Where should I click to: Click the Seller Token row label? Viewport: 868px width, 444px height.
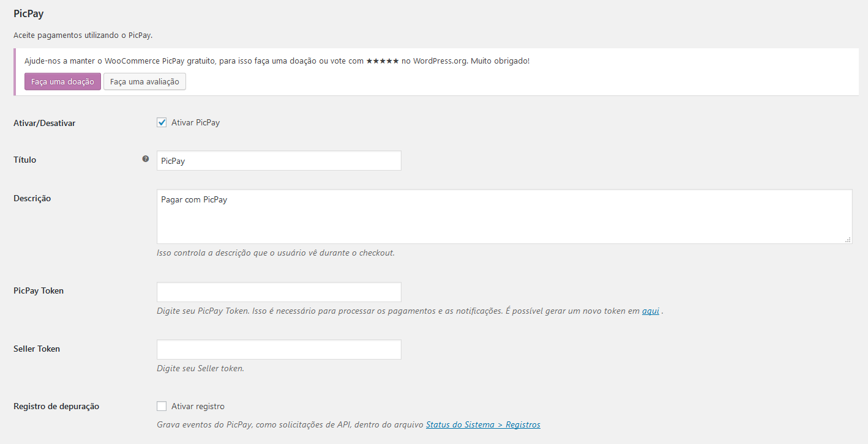(x=37, y=349)
